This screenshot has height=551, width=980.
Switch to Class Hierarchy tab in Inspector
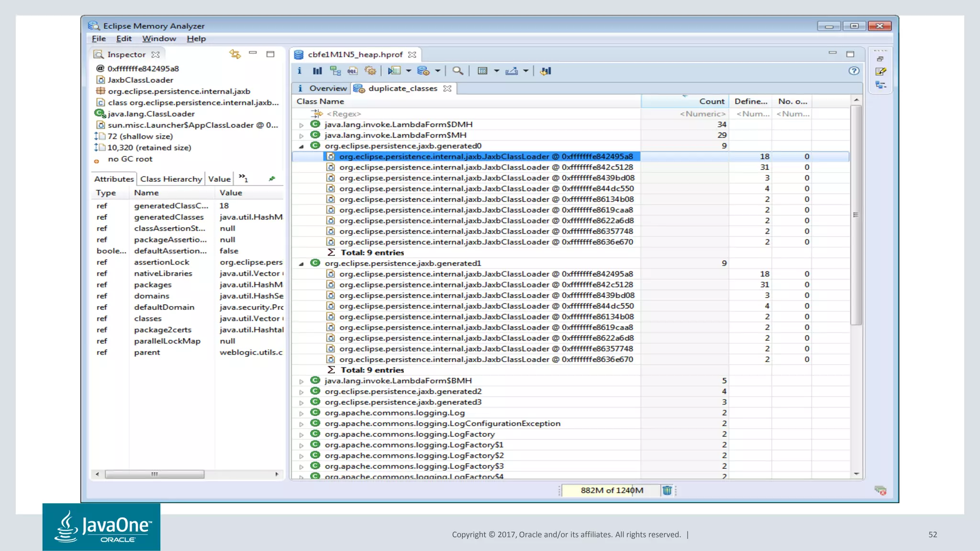171,178
